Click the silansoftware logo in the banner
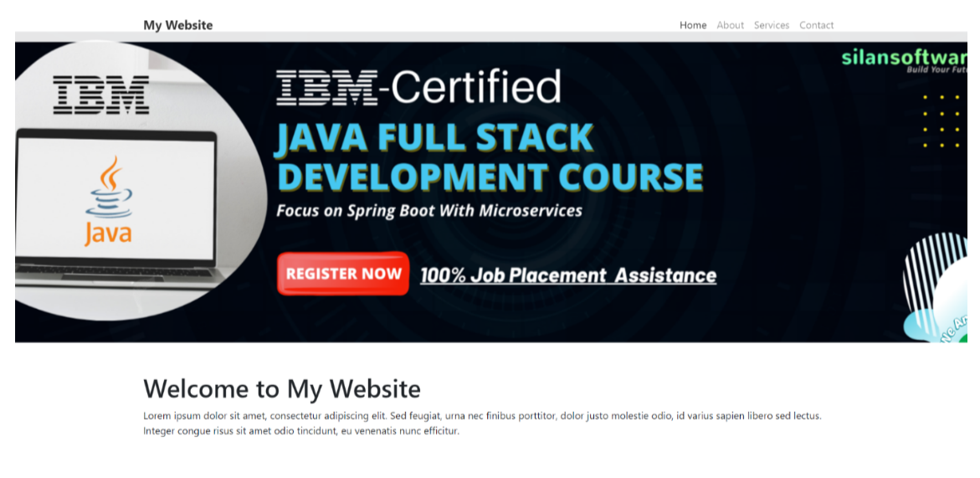Screen dimensions: 980x478 pos(904,60)
